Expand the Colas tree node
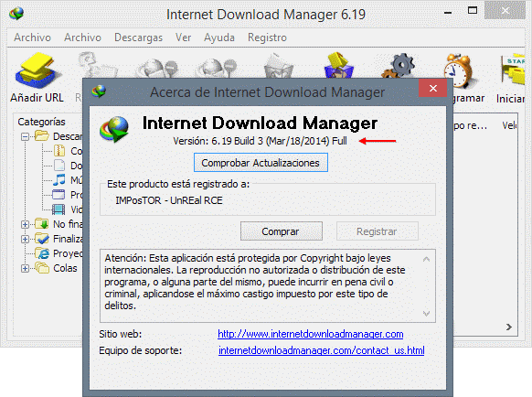Image resolution: width=532 pixels, height=397 pixels. [x=25, y=268]
